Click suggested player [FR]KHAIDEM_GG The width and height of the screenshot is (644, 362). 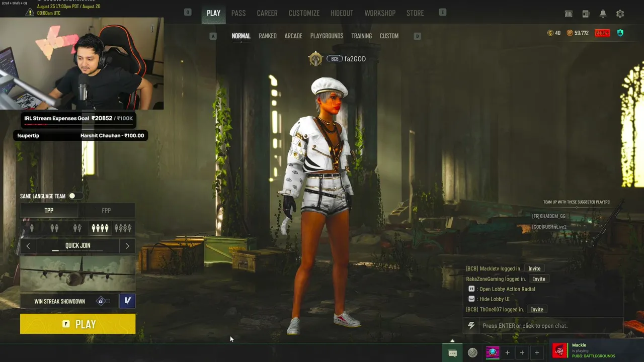point(549,216)
